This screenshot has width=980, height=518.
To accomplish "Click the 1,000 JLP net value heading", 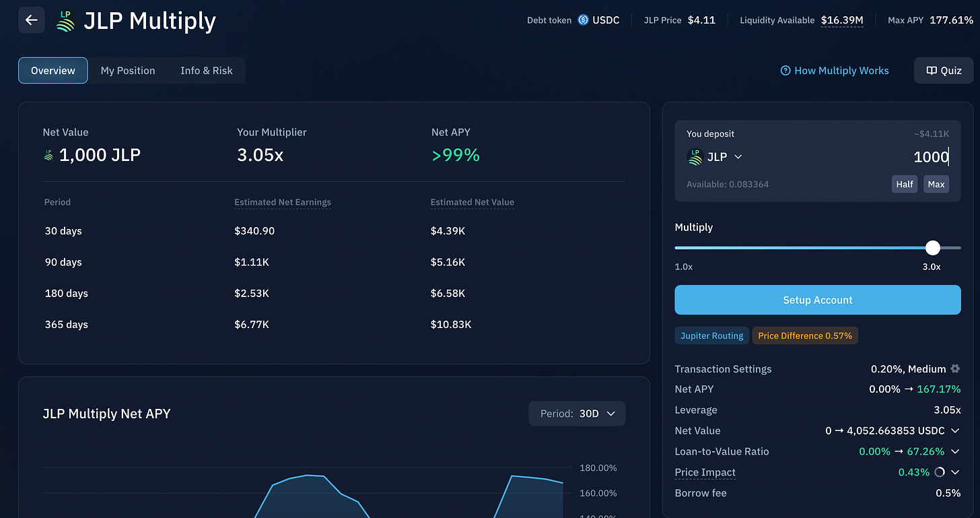I will point(100,156).
